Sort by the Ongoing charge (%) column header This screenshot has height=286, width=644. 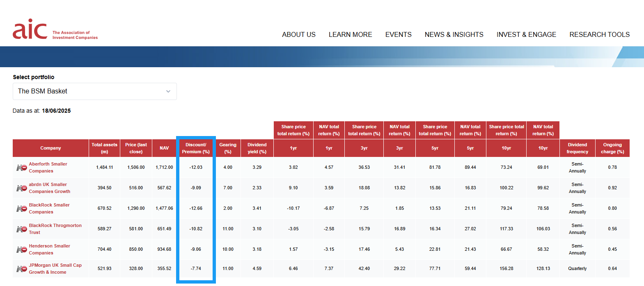(x=612, y=148)
